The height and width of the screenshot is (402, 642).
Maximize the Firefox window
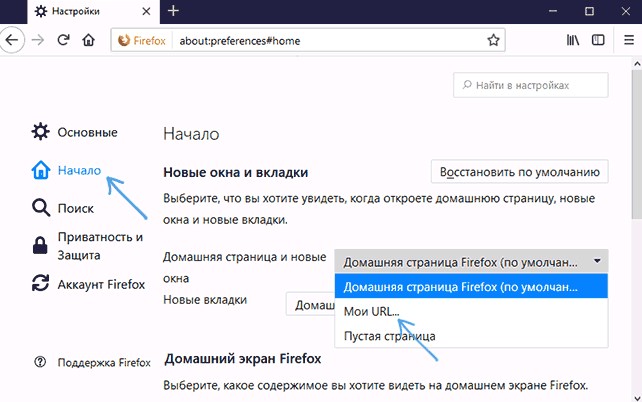589,11
